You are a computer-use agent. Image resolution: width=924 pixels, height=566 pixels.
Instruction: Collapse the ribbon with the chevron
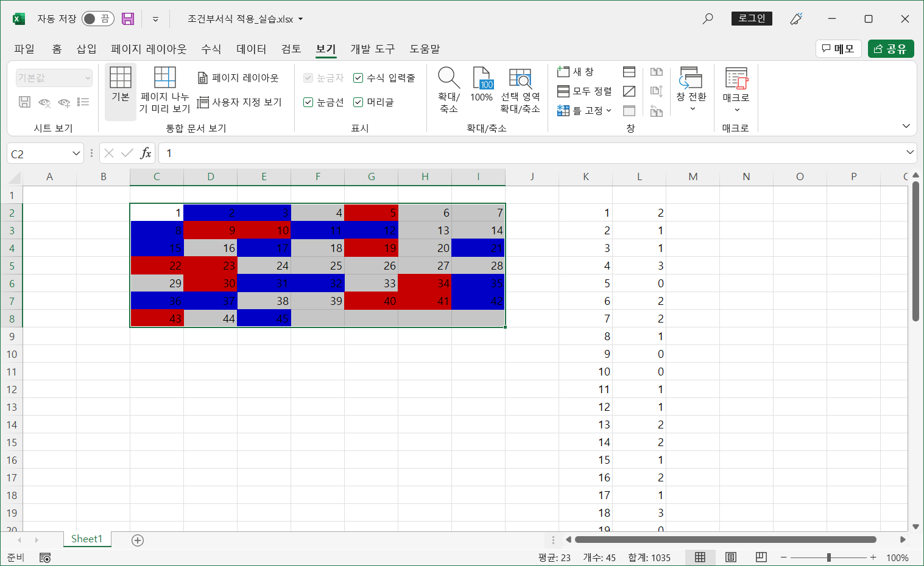[x=906, y=126]
